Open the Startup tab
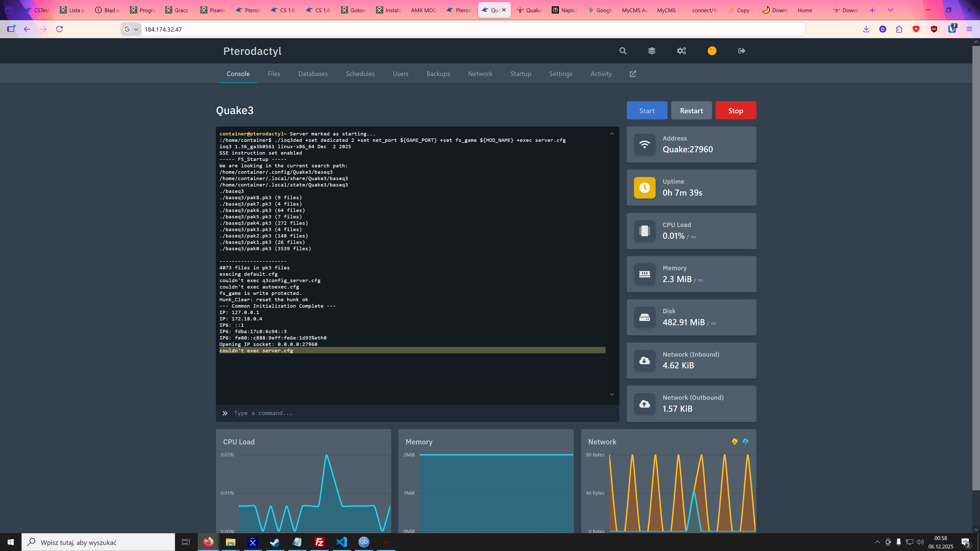Viewport: 980px width, 551px height. pos(520,74)
